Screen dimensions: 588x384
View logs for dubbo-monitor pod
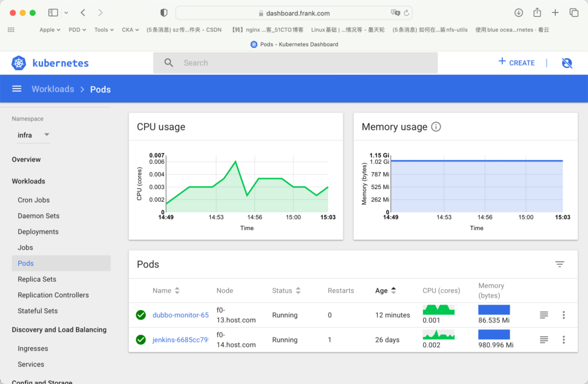pyautogui.click(x=544, y=315)
